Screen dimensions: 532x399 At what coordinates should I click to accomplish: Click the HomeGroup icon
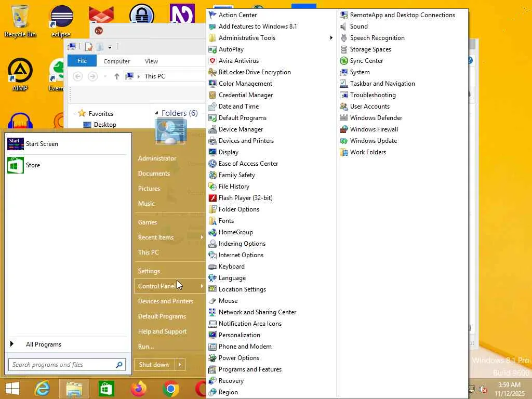pos(212,232)
